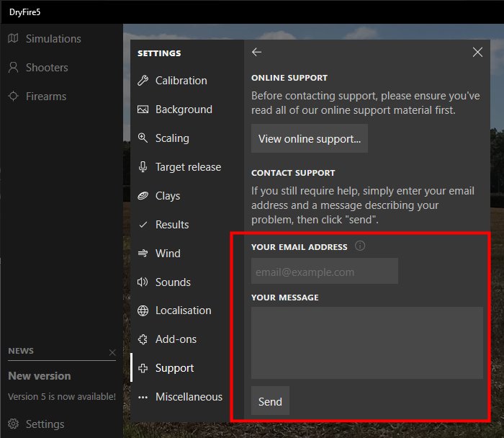
Task: Open Simulations in the sidebar
Action: point(53,39)
